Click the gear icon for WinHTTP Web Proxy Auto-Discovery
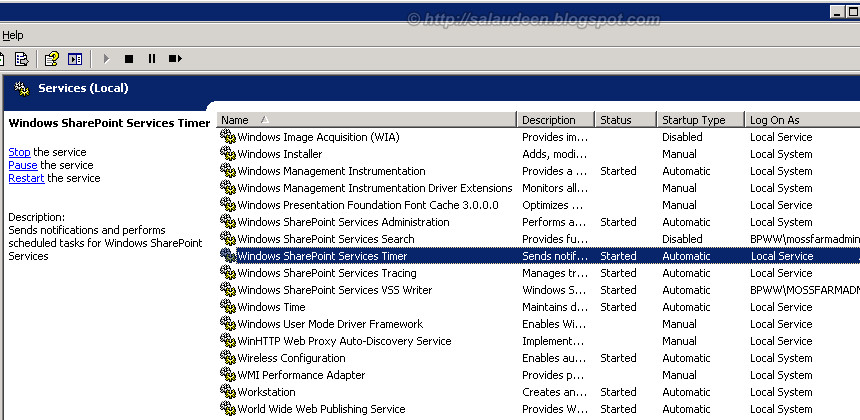This screenshot has width=860, height=420. pos(228,340)
